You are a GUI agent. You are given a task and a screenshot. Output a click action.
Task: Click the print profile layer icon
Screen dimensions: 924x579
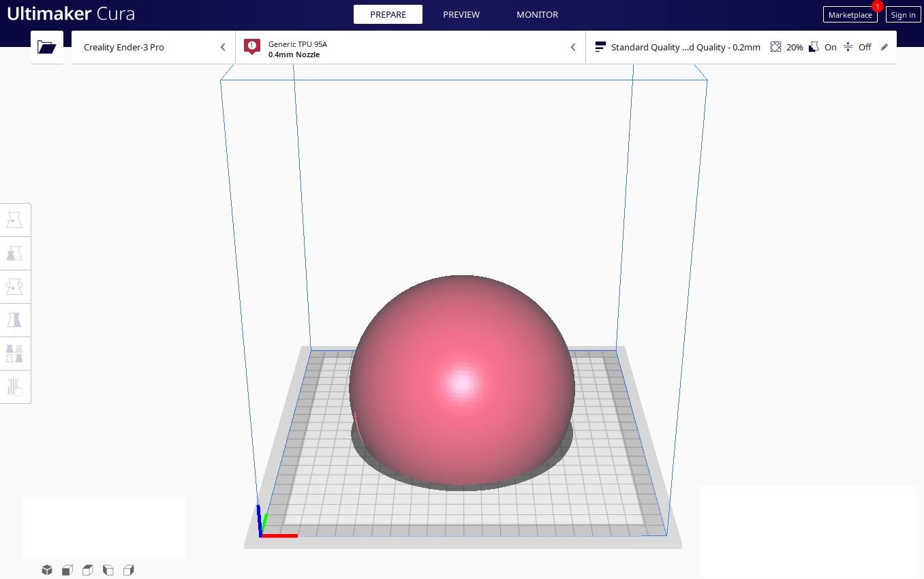pyautogui.click(x=600, y=47)
